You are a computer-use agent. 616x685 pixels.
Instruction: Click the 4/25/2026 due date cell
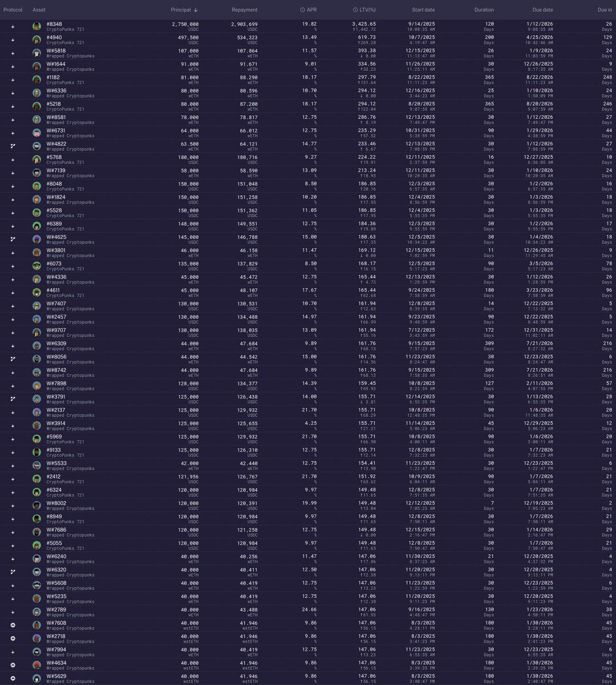[539, 40]
